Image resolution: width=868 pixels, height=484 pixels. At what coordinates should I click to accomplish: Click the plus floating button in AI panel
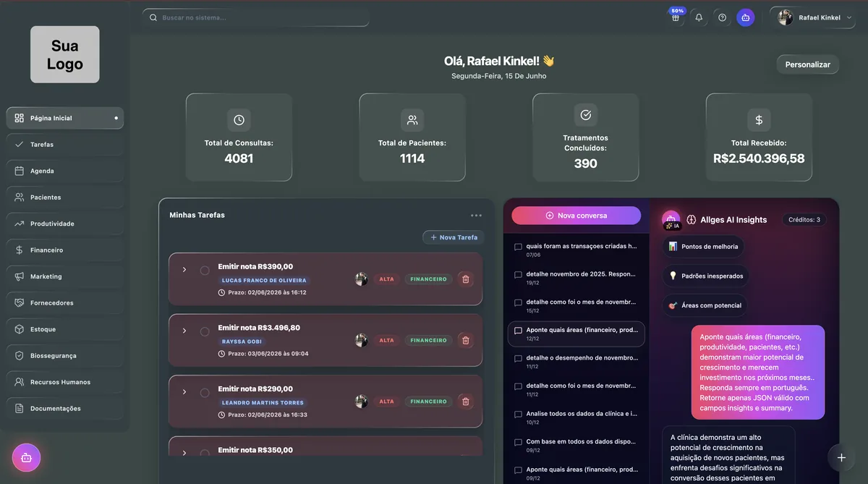click(841, 457)
